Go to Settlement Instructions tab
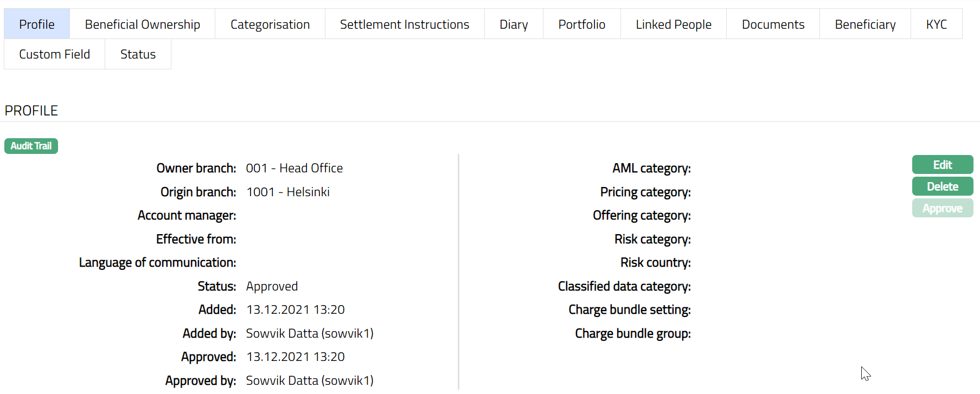980x394 pixels. click(404, 24)
